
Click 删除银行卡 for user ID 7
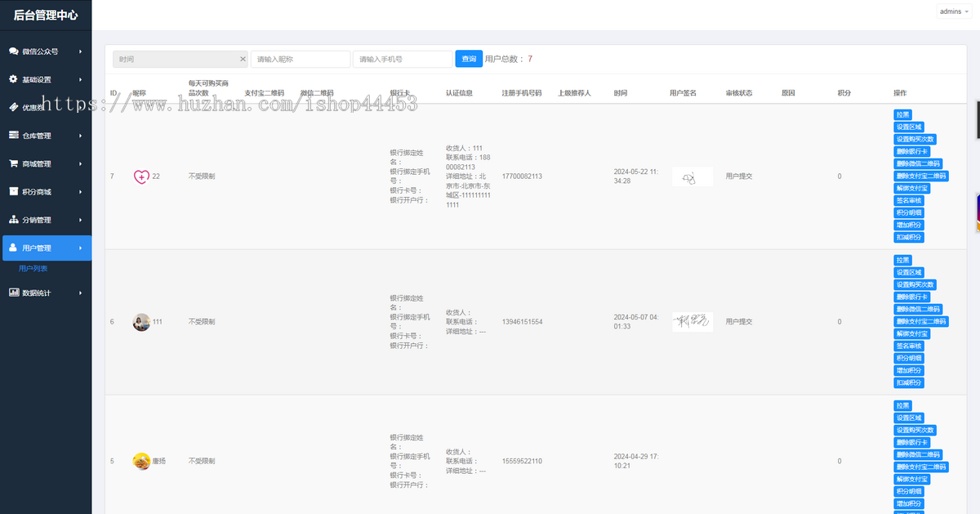click(x=912, y=151)
